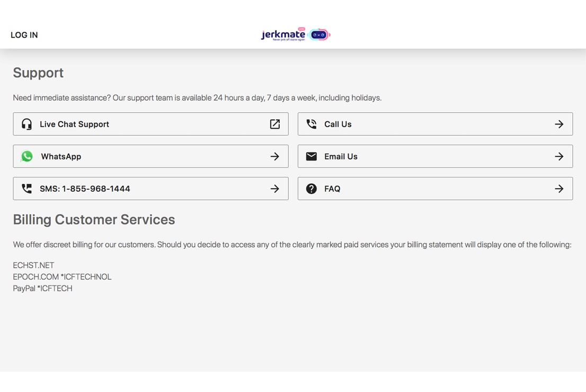586x392 pixels.
Task: Open the FAQ text label
Action: [x=332, y=189]
